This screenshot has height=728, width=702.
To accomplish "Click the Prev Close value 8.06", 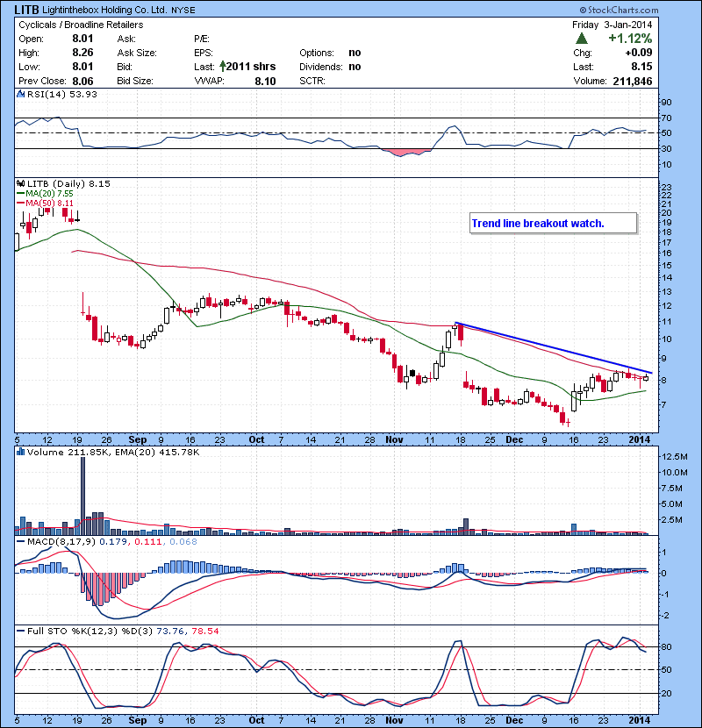I will click(x=82, y=82).
